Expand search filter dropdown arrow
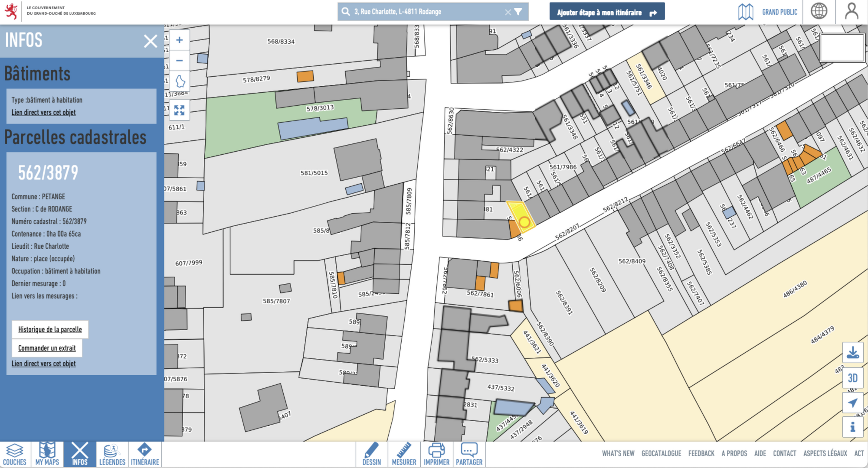This screenshot has height=468, width=868. 519,12
